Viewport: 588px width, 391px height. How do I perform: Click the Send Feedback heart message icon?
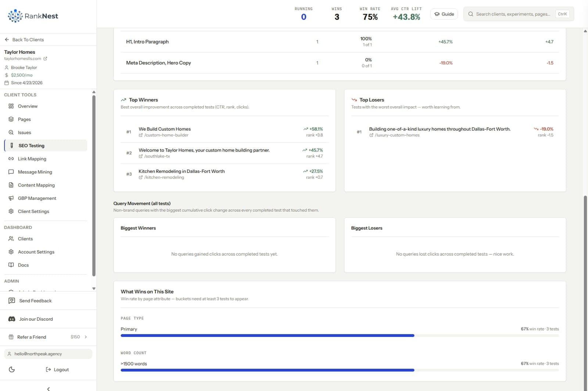coord(12,301)
